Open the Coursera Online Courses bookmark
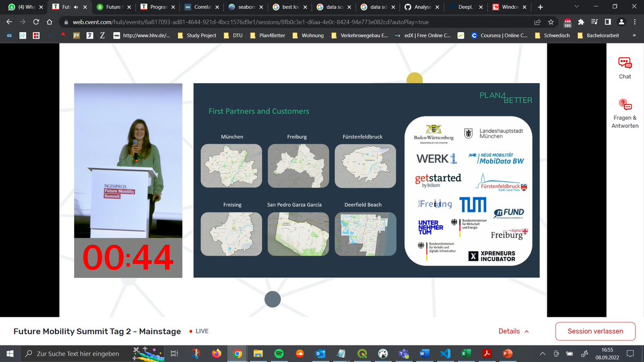 pyautogui.click(x=499, y=35)
